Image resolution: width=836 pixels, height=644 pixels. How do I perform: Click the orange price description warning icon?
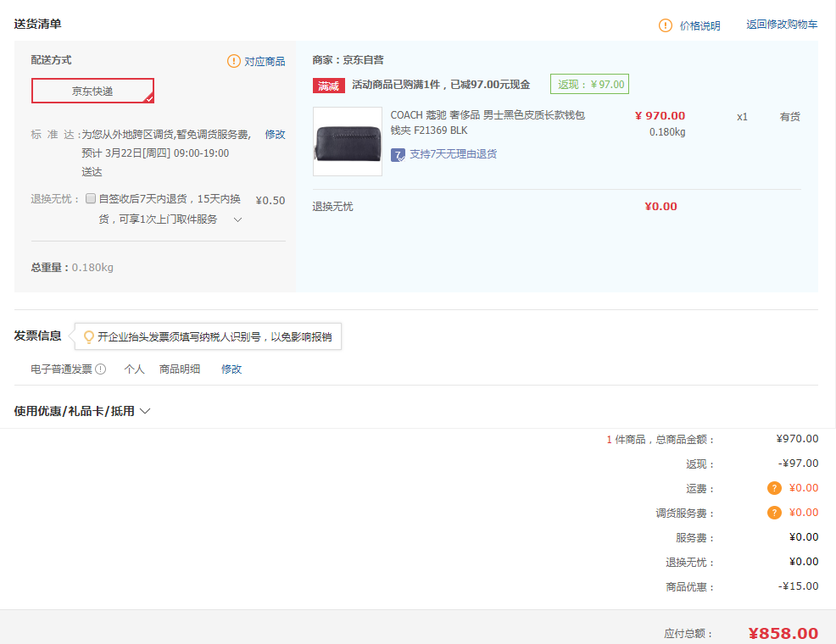click(666, 25)
